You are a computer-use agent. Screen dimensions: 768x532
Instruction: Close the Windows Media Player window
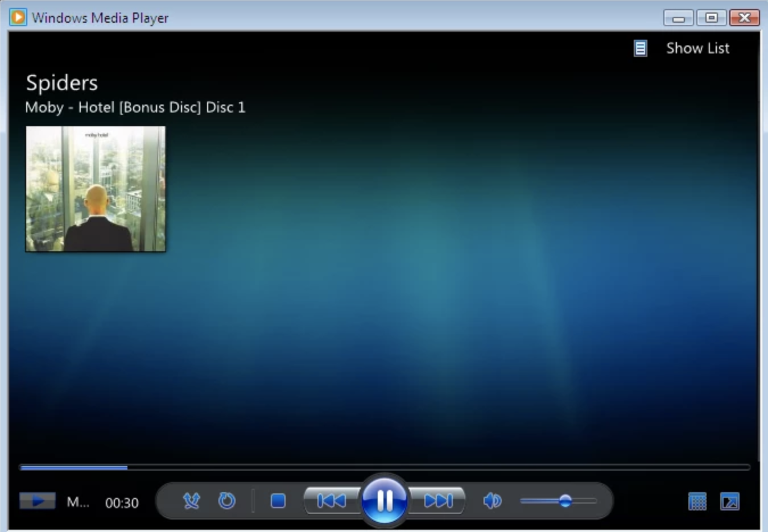coord(744,18)
